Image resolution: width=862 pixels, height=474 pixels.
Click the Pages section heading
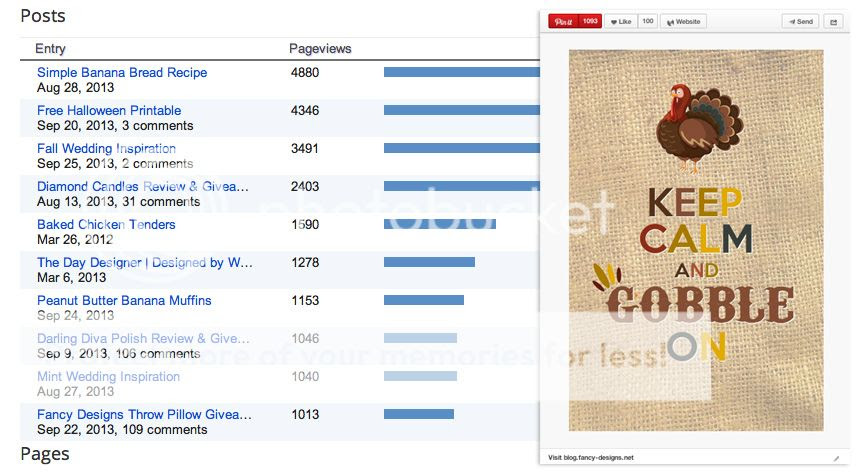(45, 454)
